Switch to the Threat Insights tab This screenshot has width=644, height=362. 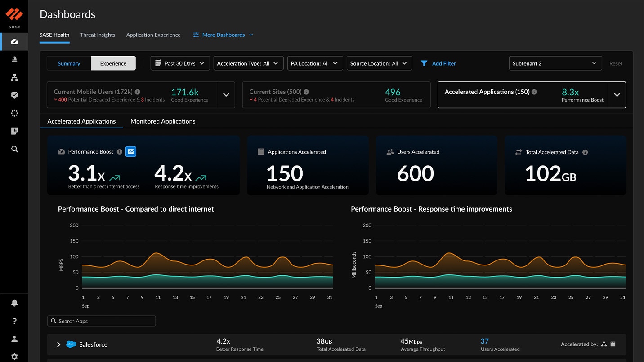98,35
